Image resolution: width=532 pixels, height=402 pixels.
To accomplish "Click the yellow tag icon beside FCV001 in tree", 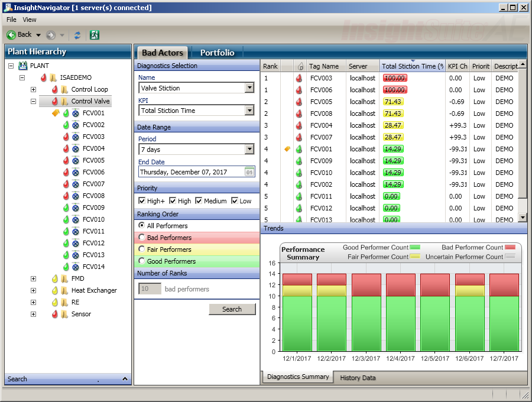I will pyautogui.click(x=56, y=113).
